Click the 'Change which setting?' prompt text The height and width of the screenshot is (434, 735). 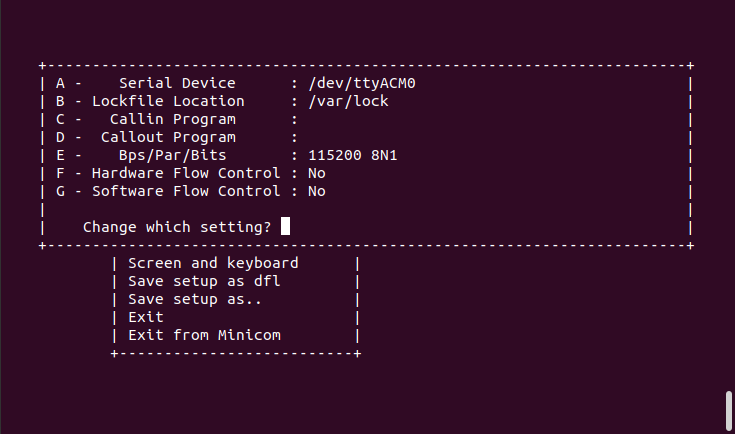coord(177,227)
